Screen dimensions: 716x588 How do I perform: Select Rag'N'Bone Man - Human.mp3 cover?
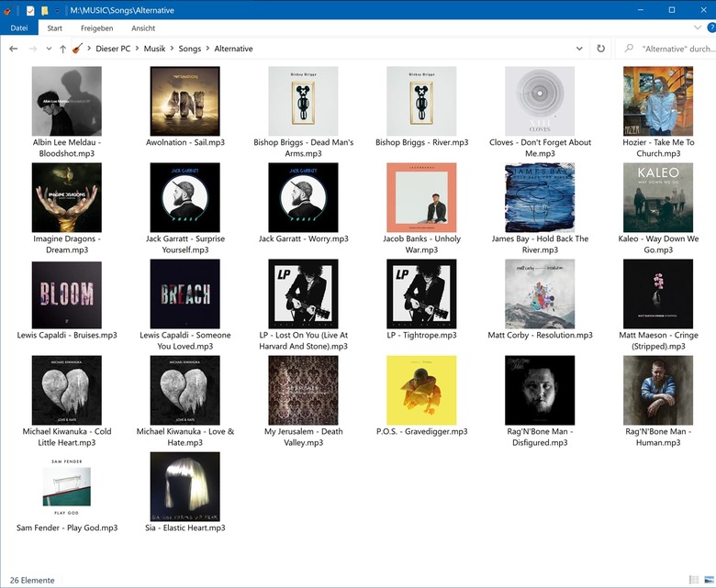pyautogui.click(x=658, y=391)
